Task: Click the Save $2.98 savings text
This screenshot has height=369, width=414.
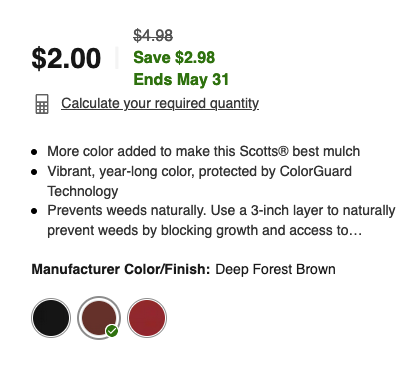Action: click(174, 57)
